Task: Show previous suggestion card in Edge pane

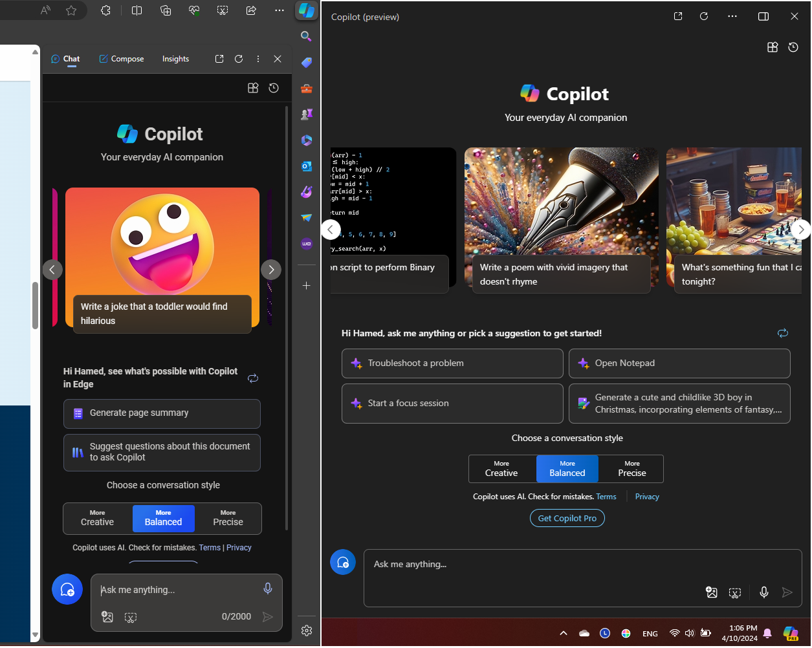Action: point(52,270)
